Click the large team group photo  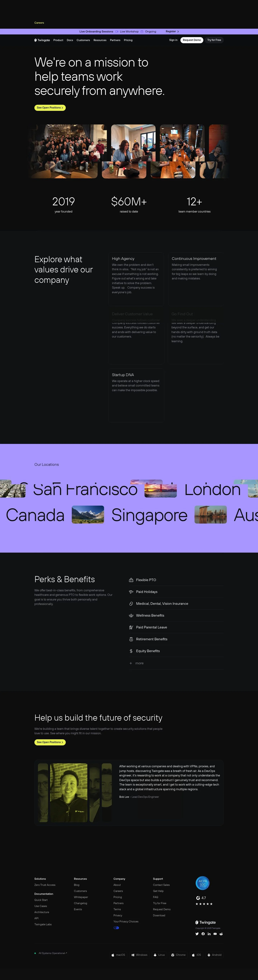(x=68, y=151)
